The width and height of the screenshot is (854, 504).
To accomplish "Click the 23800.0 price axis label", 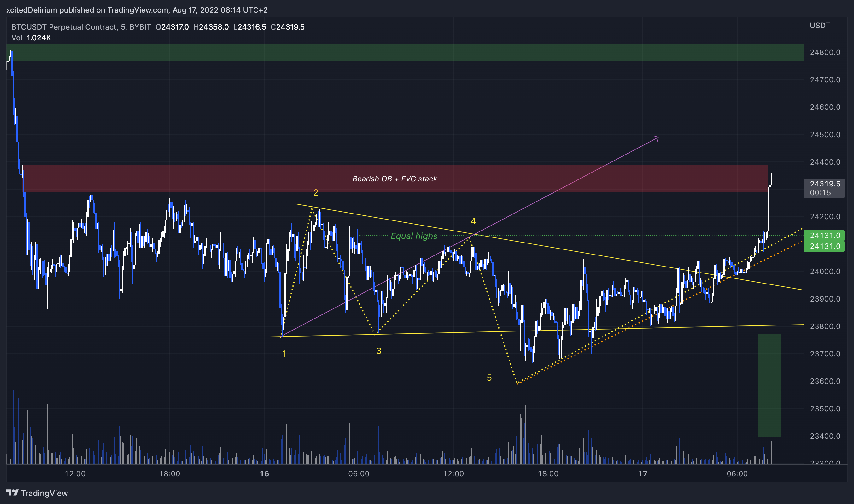I will pyautogui.click(x=825, y=326).
